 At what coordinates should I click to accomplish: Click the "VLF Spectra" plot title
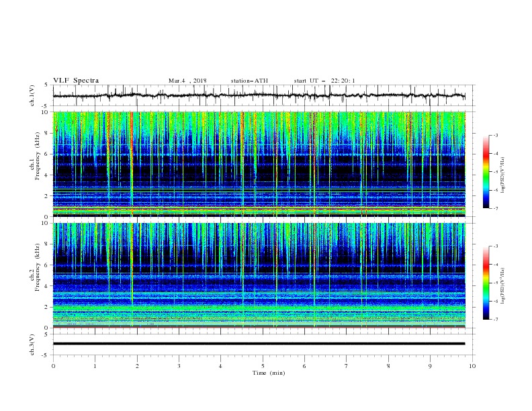tap(76, 81)
